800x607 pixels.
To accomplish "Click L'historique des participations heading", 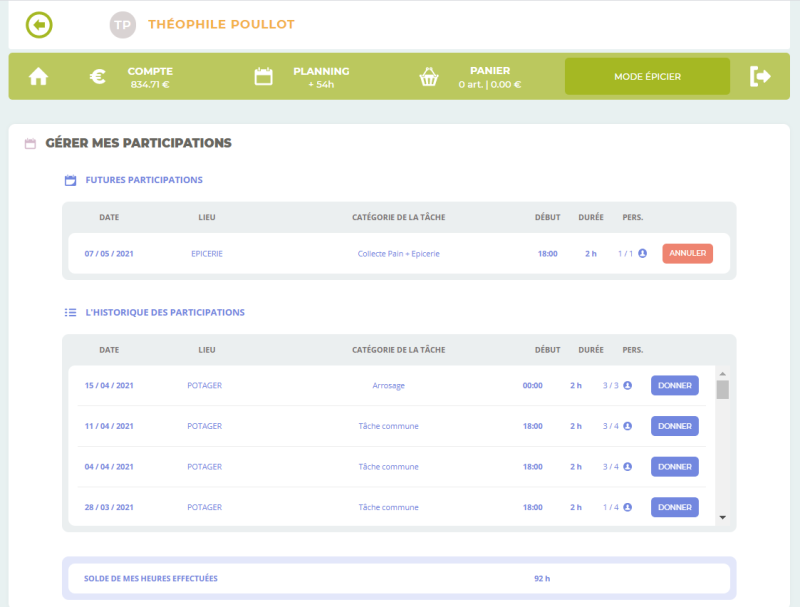I will (165, 312).
